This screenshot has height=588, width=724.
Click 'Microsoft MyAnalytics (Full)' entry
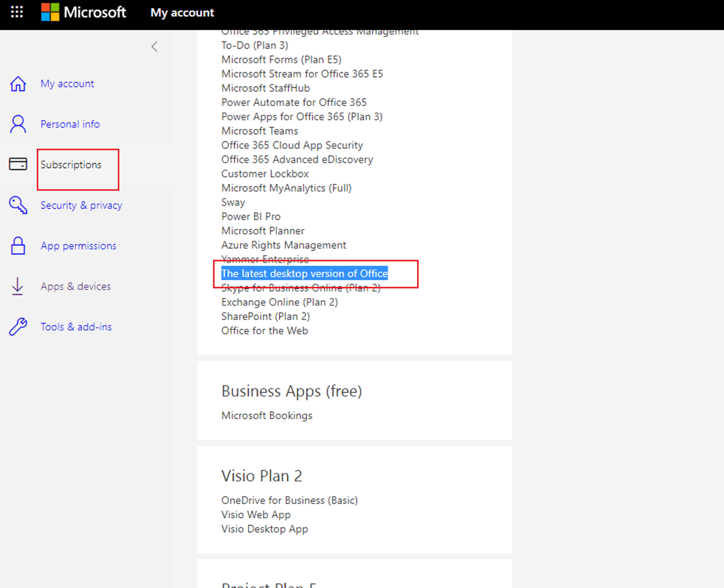tap(286, 189)
